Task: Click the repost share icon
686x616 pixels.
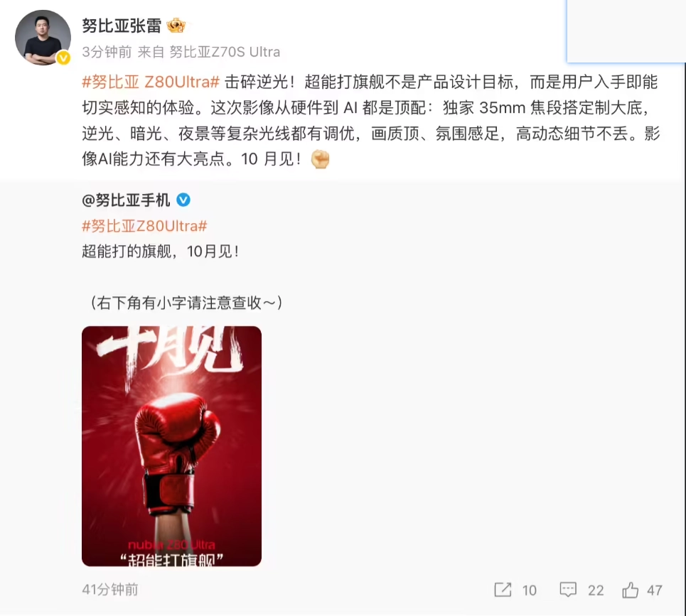Action: click(503, 590)
